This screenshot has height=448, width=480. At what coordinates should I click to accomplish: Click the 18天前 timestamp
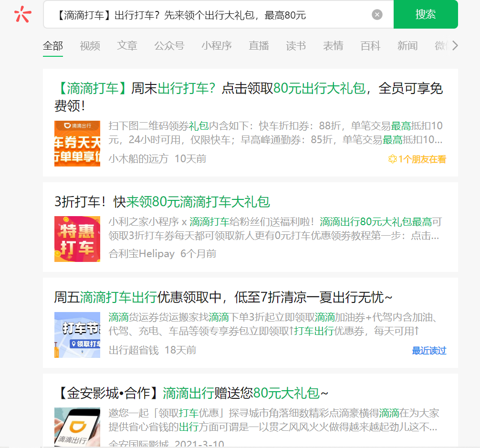click(180, 350)
